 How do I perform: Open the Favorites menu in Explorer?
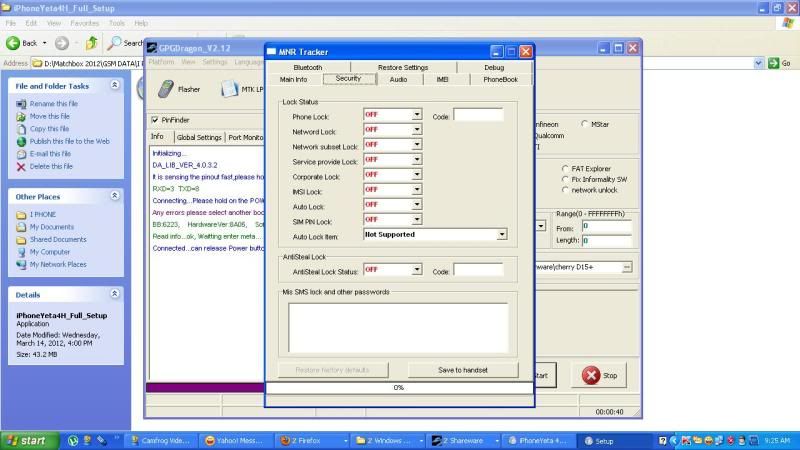[x=85, y=23]
